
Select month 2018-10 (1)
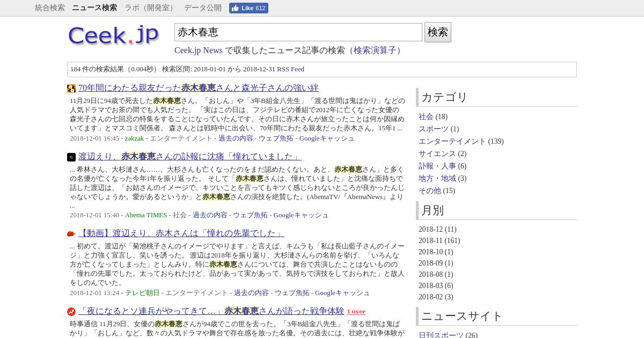point(436,252)
